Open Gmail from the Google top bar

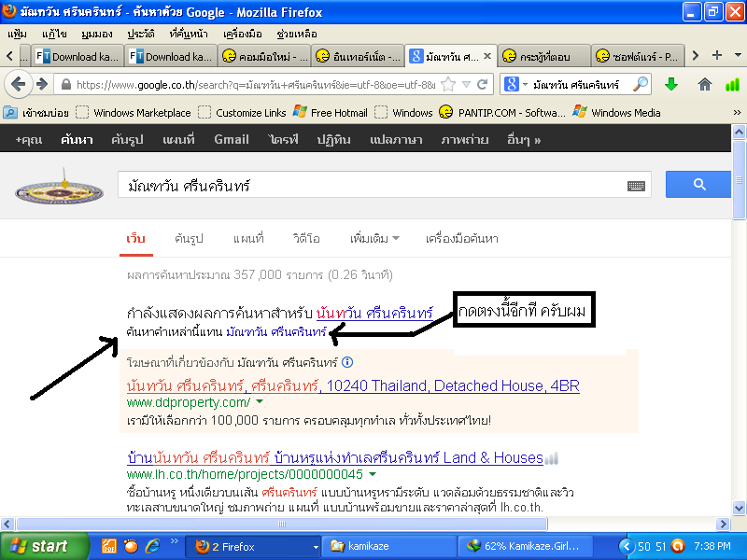pyautogui.click(x=232, y=139)
